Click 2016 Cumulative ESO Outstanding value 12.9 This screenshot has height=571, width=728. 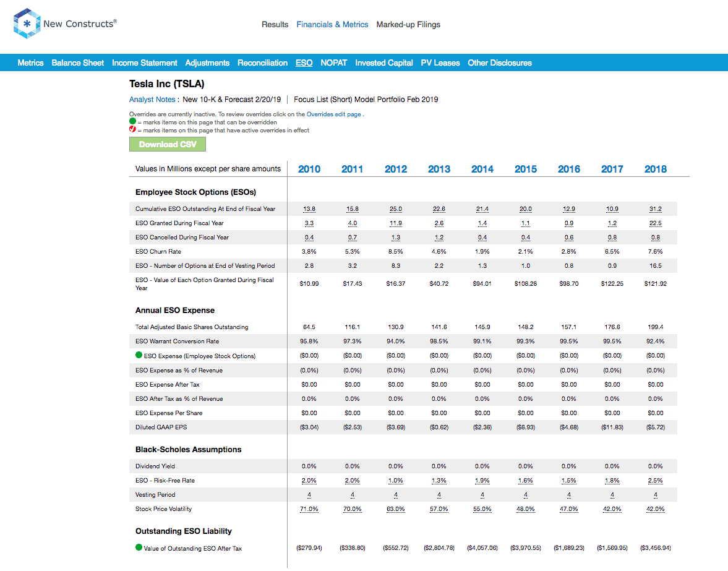point(569,209)
